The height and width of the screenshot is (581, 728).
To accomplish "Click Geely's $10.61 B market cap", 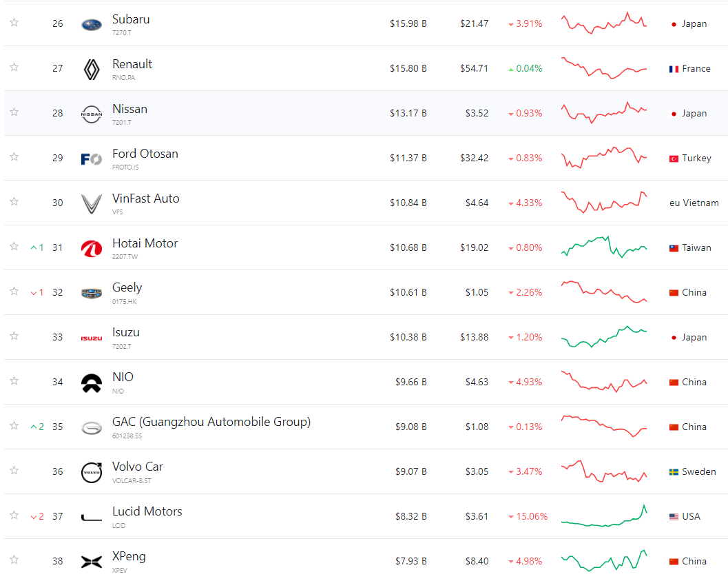I will point(408,293).
